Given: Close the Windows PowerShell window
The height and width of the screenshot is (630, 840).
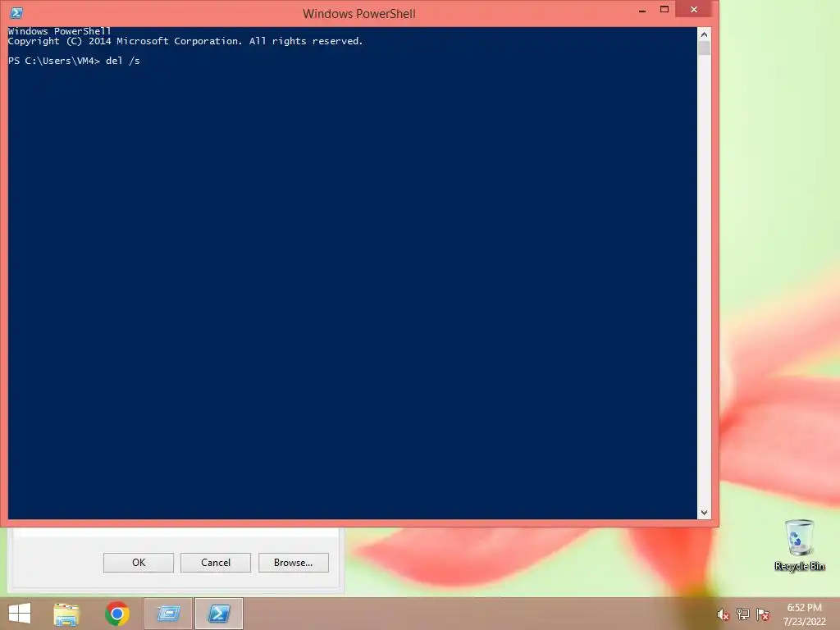Looking at the screenshot, I should click(694, 10).
